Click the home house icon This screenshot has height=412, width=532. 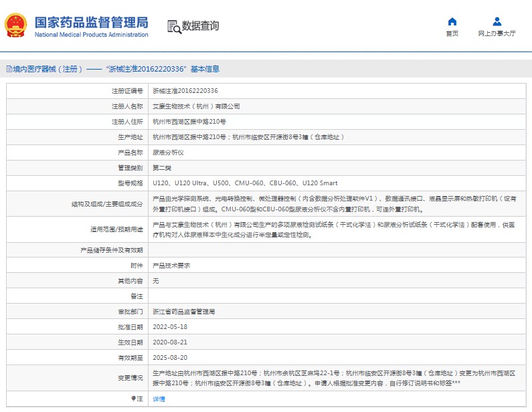pyautogui.click(x=452, y=21)
